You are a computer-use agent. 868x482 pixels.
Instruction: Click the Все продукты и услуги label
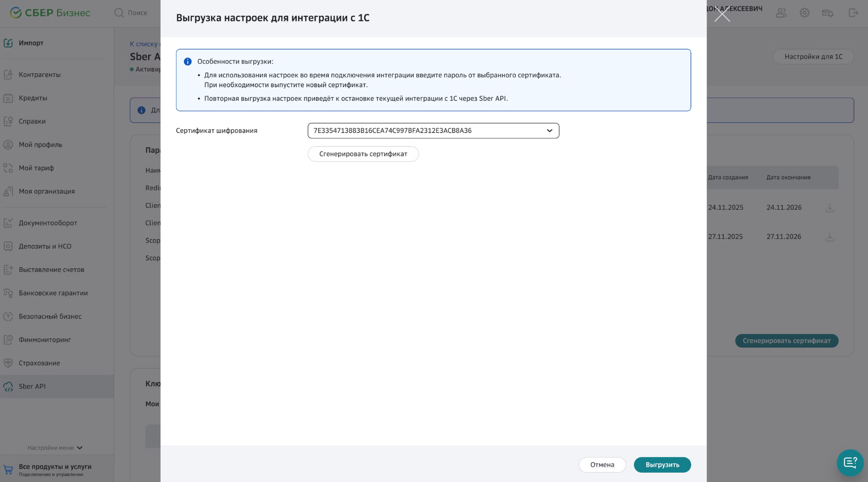[55, 466]
